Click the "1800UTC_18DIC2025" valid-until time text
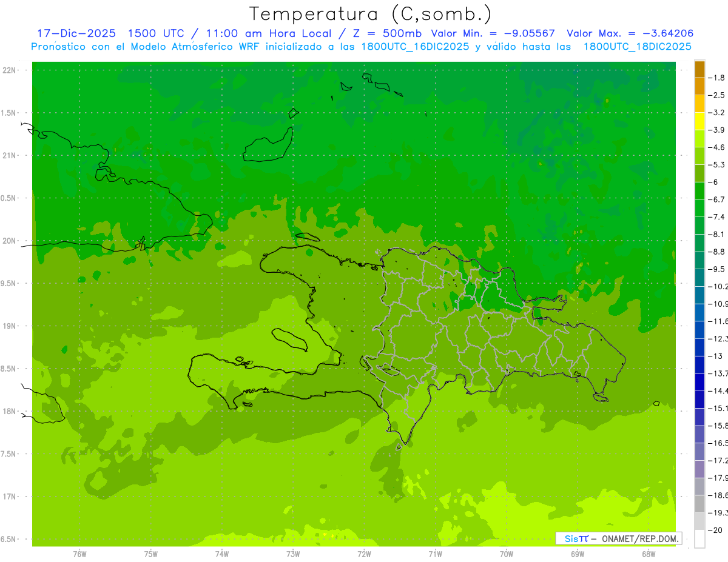 (x=637, y=47)
